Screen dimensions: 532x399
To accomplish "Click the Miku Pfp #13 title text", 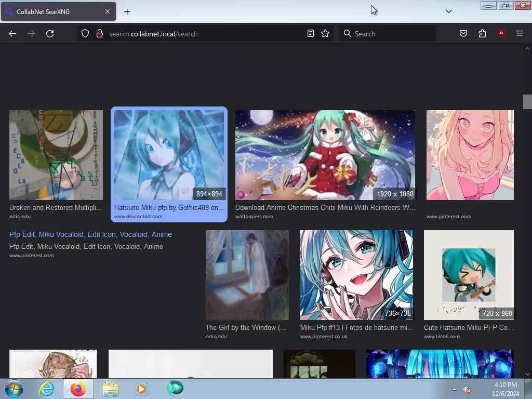I will pyautogui.click(x=356, y=327).
